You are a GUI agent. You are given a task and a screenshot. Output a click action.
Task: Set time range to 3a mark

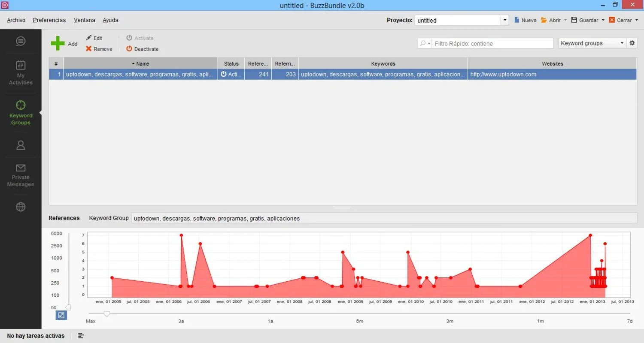pyautogui.click(x=181, y=321)
